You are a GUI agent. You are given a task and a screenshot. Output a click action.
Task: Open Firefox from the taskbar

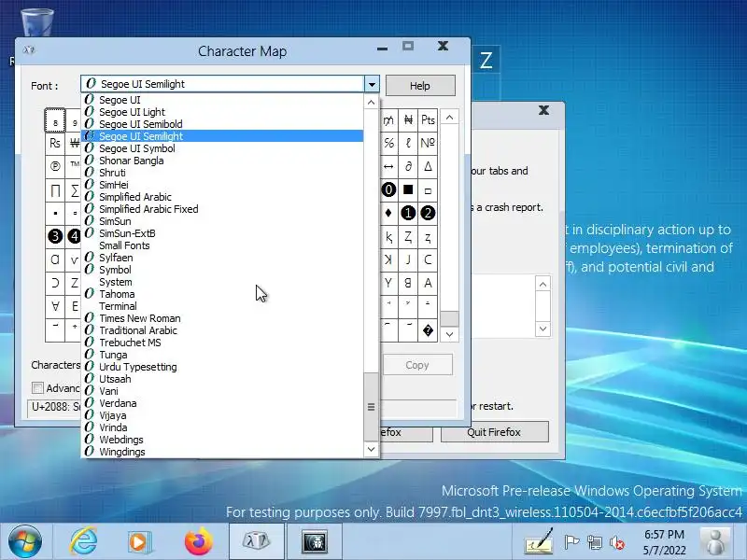[198, 541]
